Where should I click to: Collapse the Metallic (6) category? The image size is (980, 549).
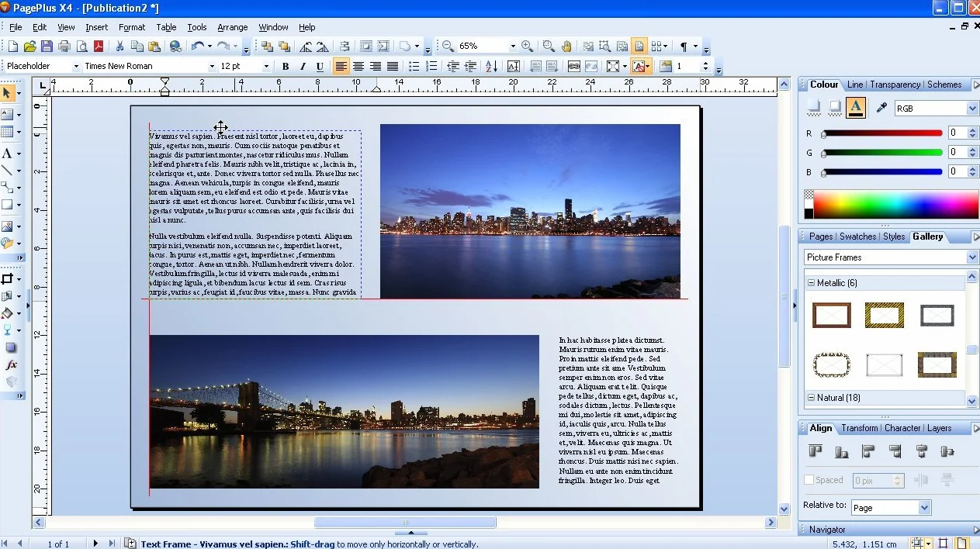click(811, 283)
